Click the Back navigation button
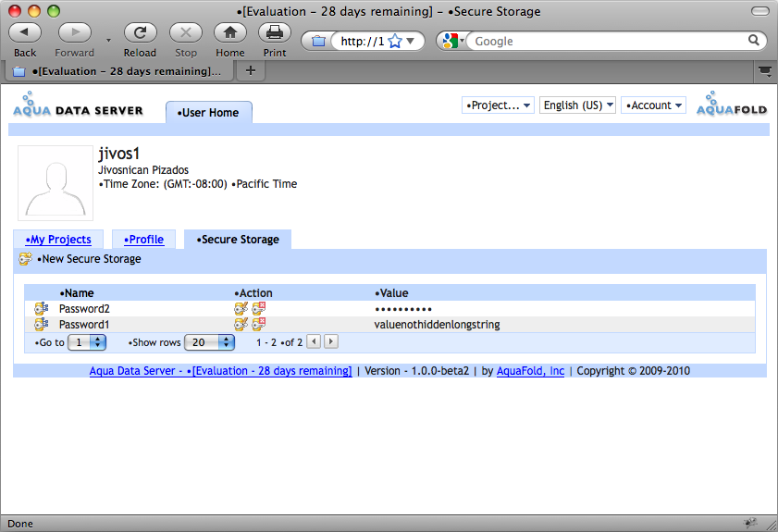The width and height of the screenshot is (778, 532). pyautogui.click(x=25, y=32)
